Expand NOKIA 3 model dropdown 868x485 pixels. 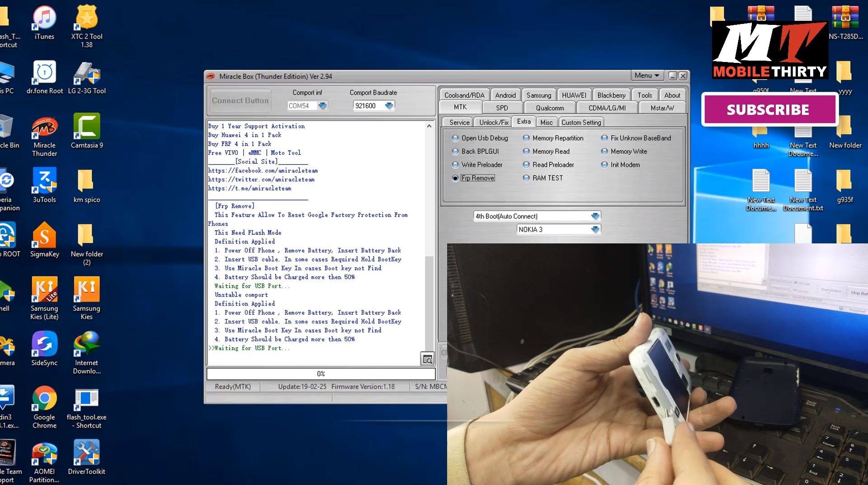(x=595, y=229)
